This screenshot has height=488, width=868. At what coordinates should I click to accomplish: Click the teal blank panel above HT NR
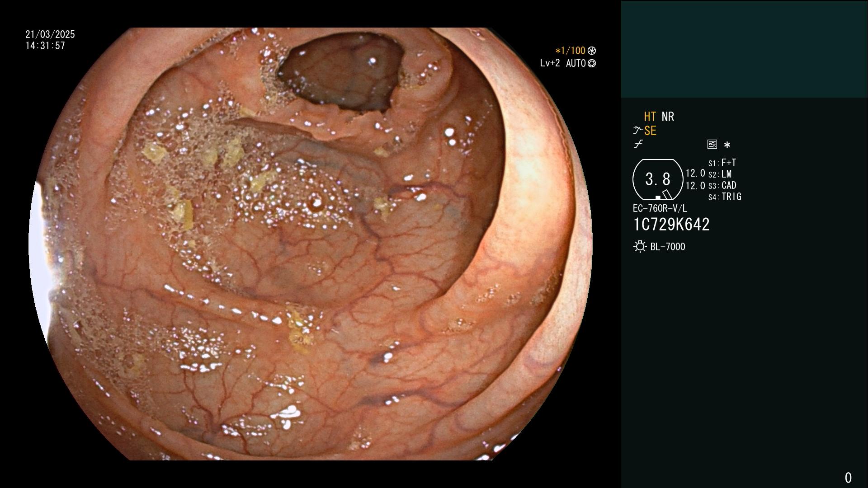744,49
